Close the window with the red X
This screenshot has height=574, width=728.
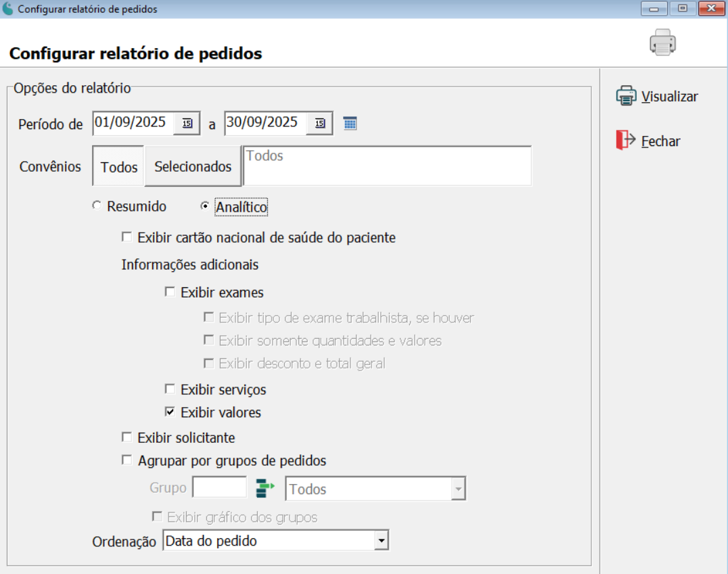pyautogui.click(x=711, y=8)
